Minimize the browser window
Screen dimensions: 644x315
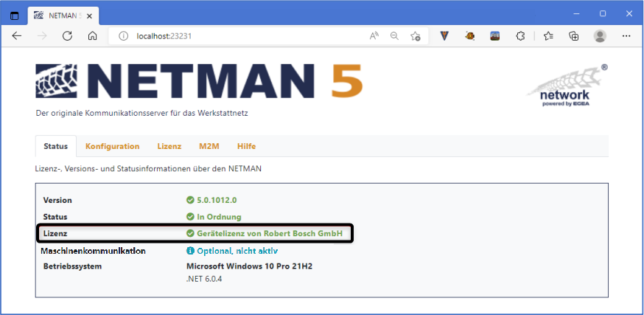click(x=577, y=13)
